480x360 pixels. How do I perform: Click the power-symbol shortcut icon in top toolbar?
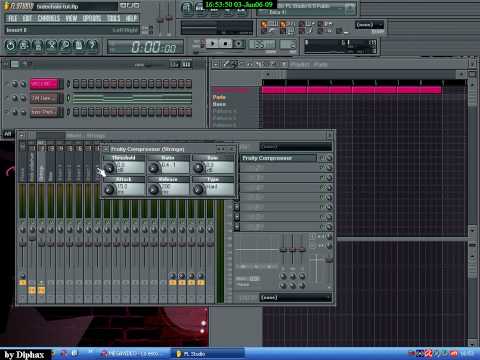(11, 45)
